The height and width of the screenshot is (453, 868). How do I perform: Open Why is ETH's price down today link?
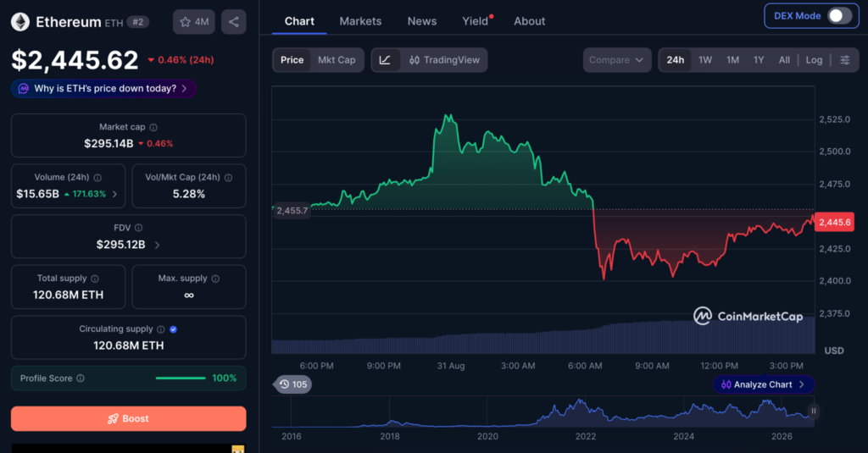[x=104, y=89]
